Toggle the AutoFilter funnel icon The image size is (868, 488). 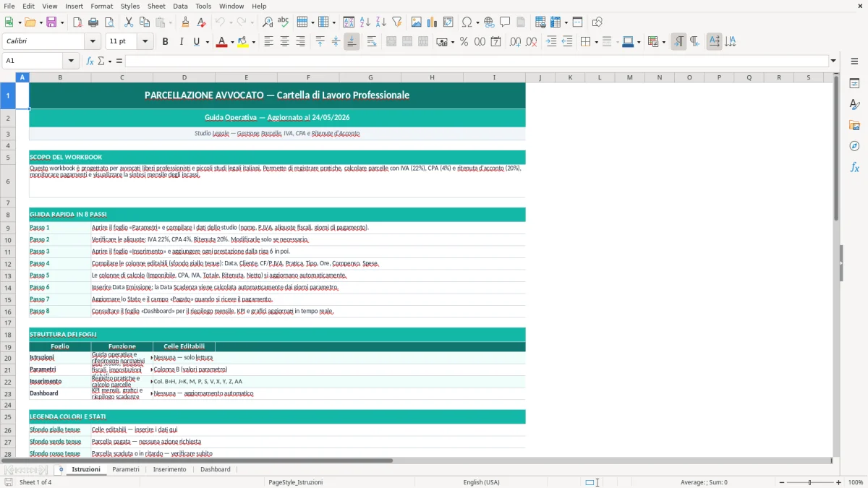pyautogui.click(x=396, y=22)
